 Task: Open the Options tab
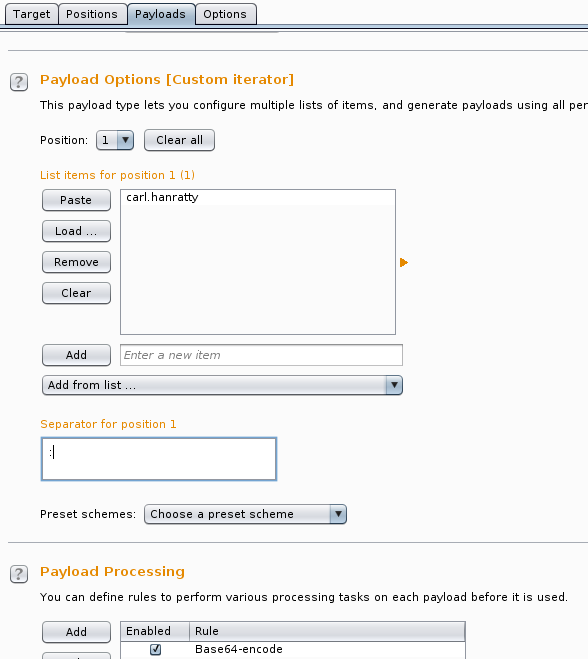[x=225, y=14]
